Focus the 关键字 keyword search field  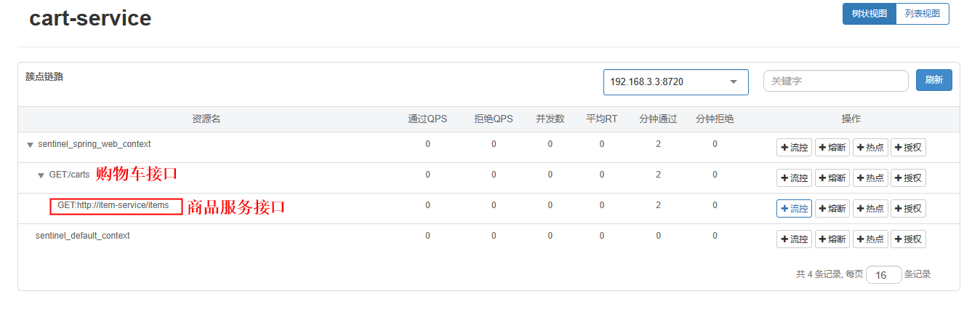835,82
